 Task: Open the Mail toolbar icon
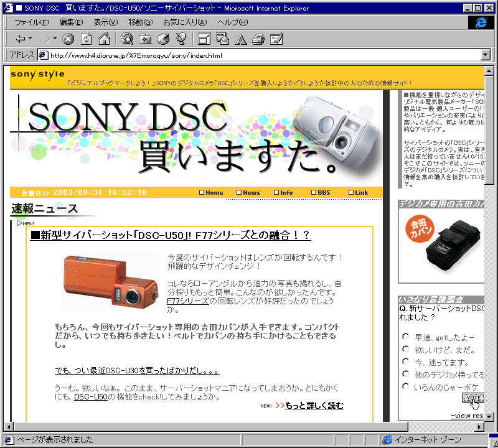[222, 39]
